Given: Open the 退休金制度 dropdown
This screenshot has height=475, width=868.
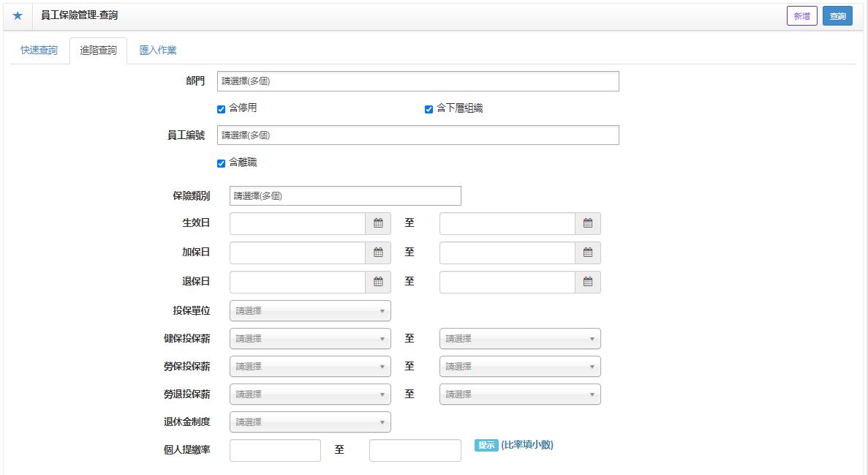Looking at the screenshot, I should coord(310,422).
